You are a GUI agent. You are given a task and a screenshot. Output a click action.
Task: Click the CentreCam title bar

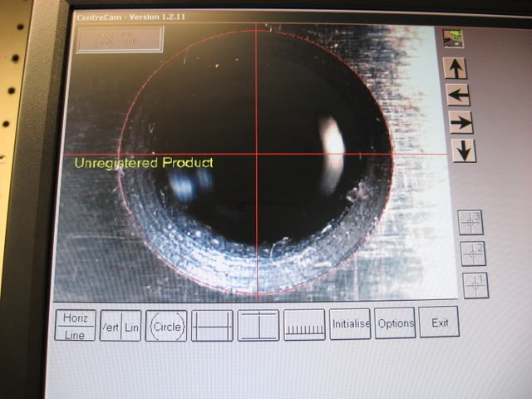click(249, 16)
